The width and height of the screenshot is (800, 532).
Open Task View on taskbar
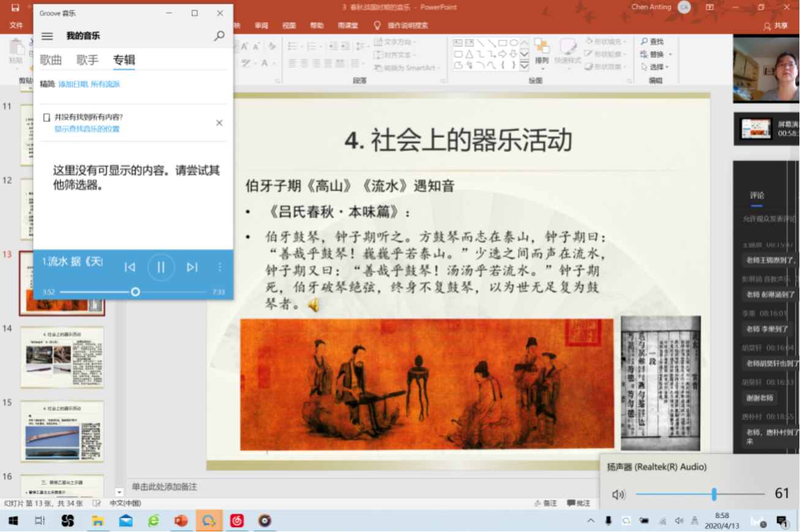(40, 521)
